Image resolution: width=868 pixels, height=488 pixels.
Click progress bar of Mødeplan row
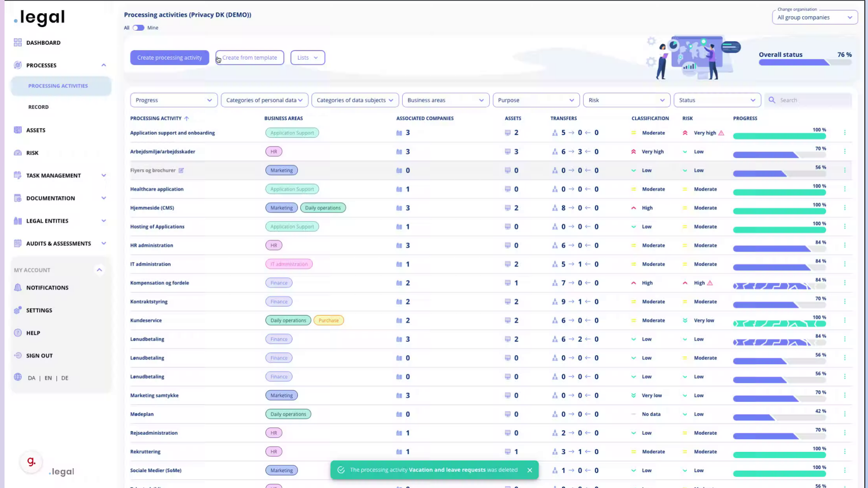tap(779, 418)
